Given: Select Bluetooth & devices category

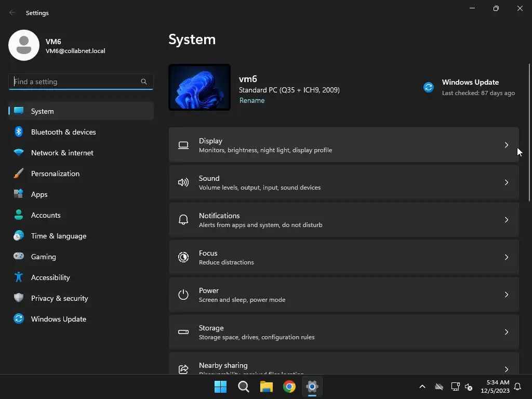Looking at the screenshot, I should point(81,131).
